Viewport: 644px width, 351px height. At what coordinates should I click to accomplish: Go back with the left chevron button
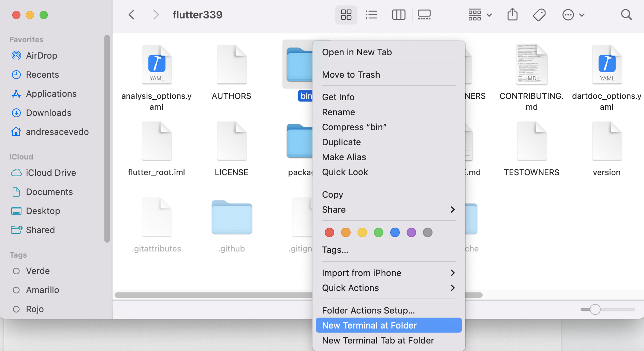132,15
